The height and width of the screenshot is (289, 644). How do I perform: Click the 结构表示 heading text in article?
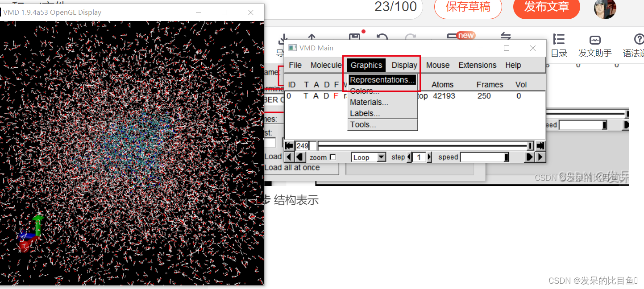coord(296,200)
